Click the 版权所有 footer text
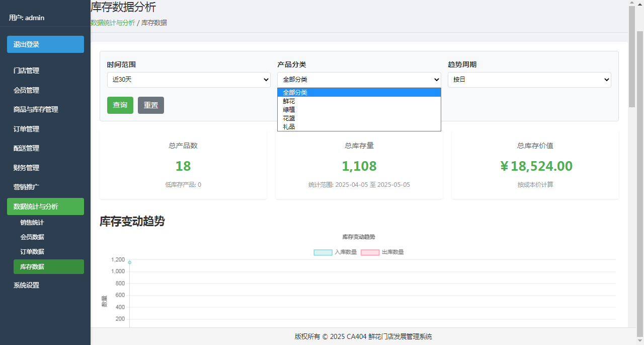The image size is (644, 345). pos(363,336)
